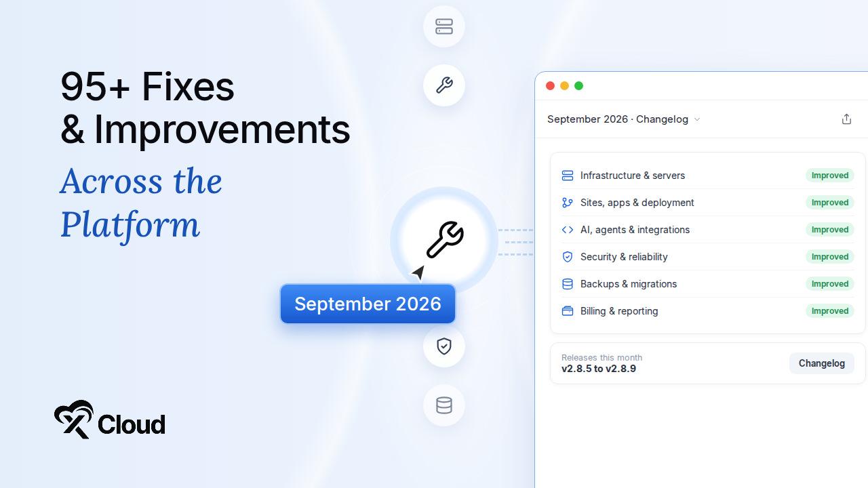Click the Improved badge for Infrastructure & servers
868x488 pixels.
point(830,176)
